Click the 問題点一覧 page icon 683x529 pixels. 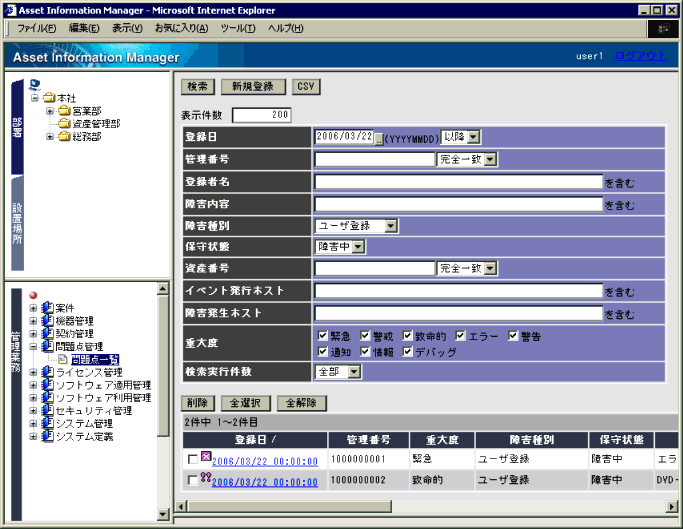pos(63,359)
